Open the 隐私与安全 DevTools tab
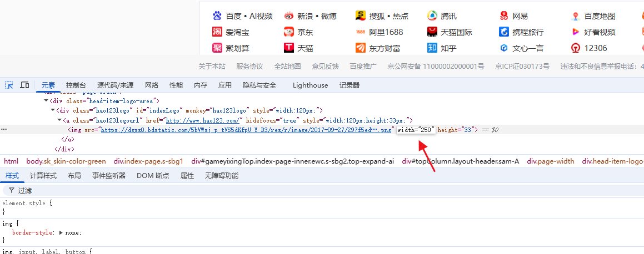Viewport: 644px width, 254px height. [259, 85]
